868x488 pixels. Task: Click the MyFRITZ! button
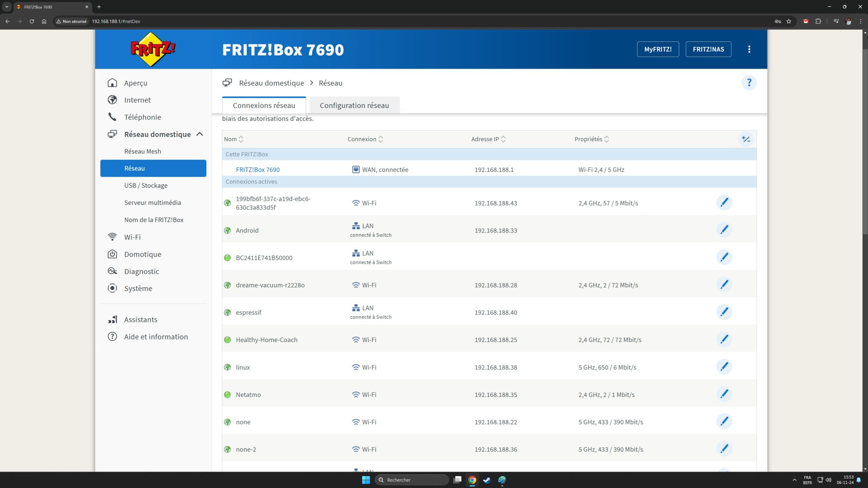pos(658,49)
